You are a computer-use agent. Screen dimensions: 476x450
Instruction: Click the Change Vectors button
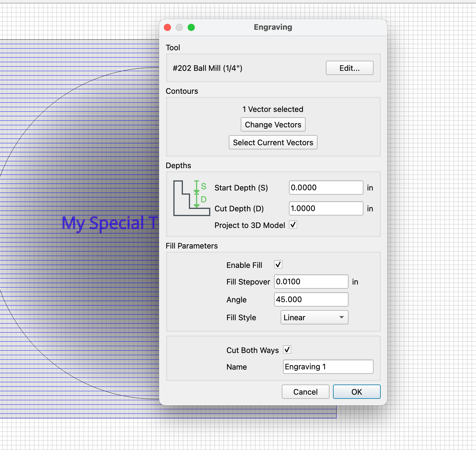coord(273,124)
